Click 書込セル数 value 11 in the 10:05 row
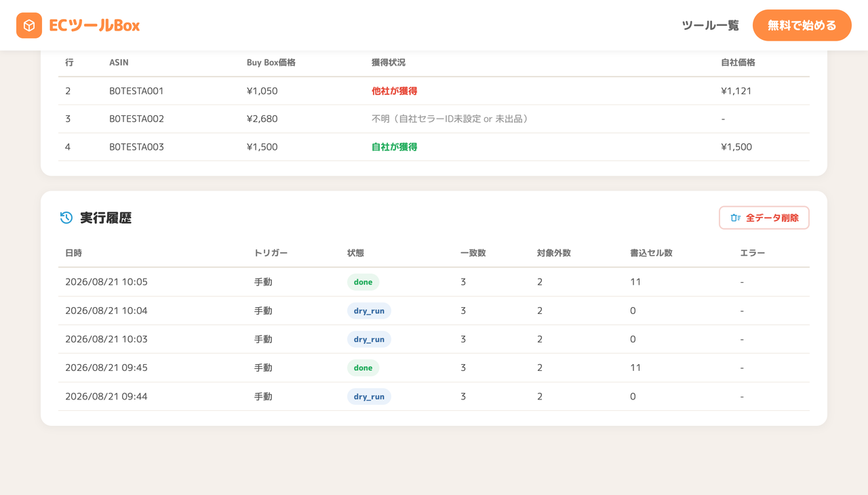The width and height of the screenshot is (868, 495). pyautogui.click(x=635, y=282)
